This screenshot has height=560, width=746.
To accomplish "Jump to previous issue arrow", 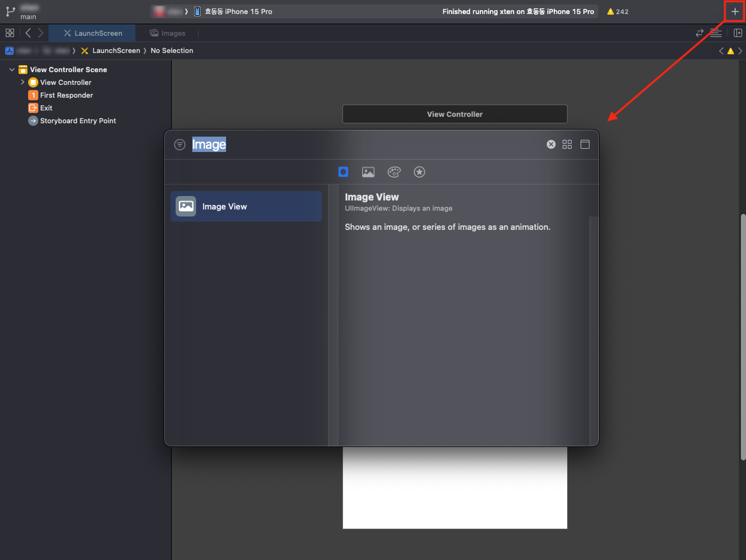I will (721, 51).
